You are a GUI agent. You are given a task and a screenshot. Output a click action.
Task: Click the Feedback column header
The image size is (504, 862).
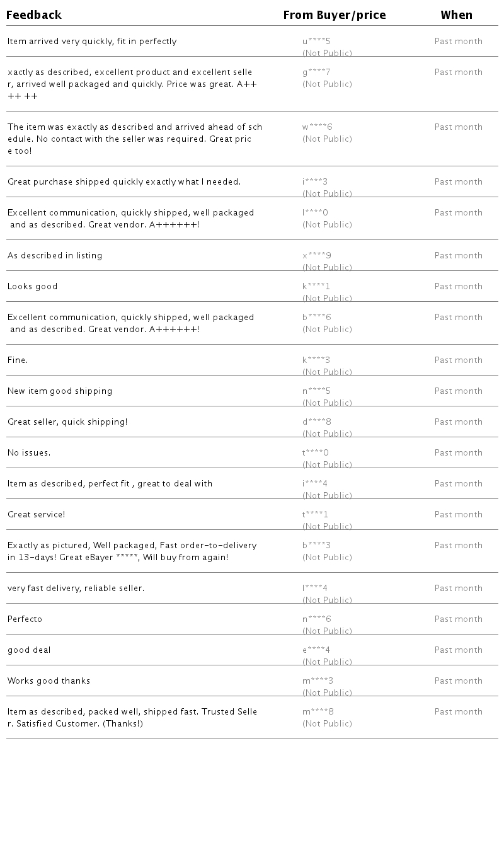click(x=34, y=15)
